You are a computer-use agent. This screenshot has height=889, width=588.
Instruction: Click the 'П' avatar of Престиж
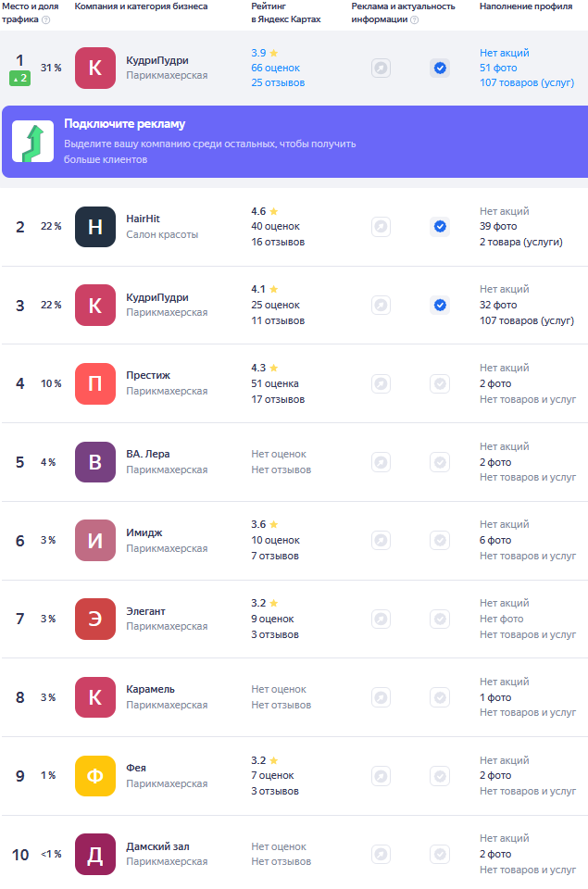click(95, 383)
